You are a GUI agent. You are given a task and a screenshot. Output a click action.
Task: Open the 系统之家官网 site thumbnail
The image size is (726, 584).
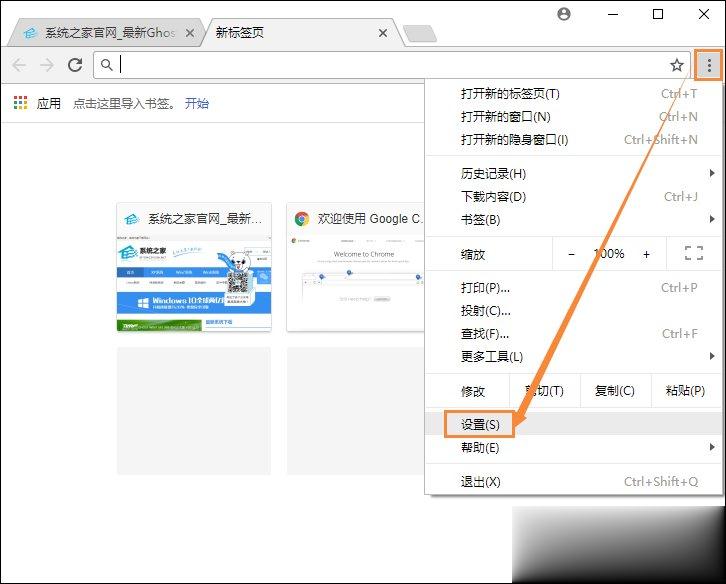coord(194,268)
